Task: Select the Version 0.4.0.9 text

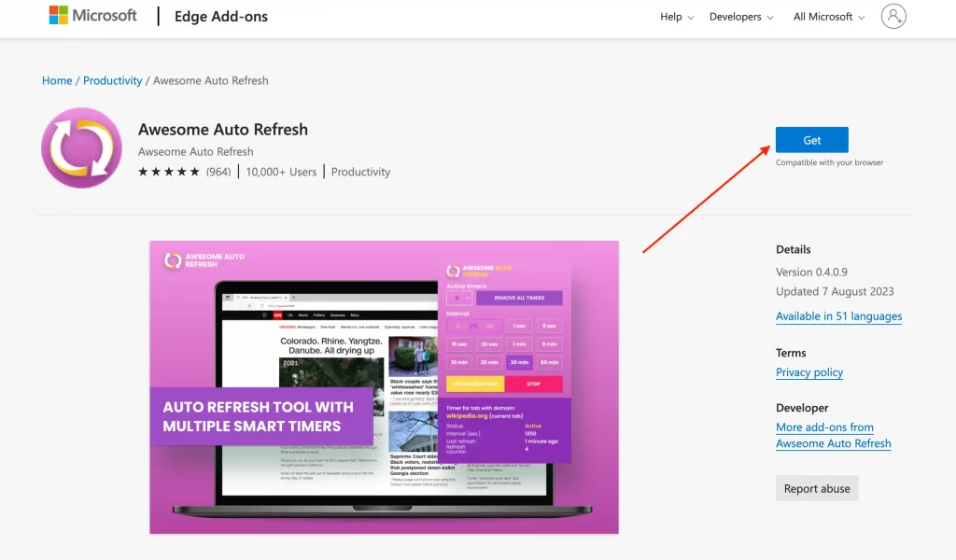Action: point(811,272)
